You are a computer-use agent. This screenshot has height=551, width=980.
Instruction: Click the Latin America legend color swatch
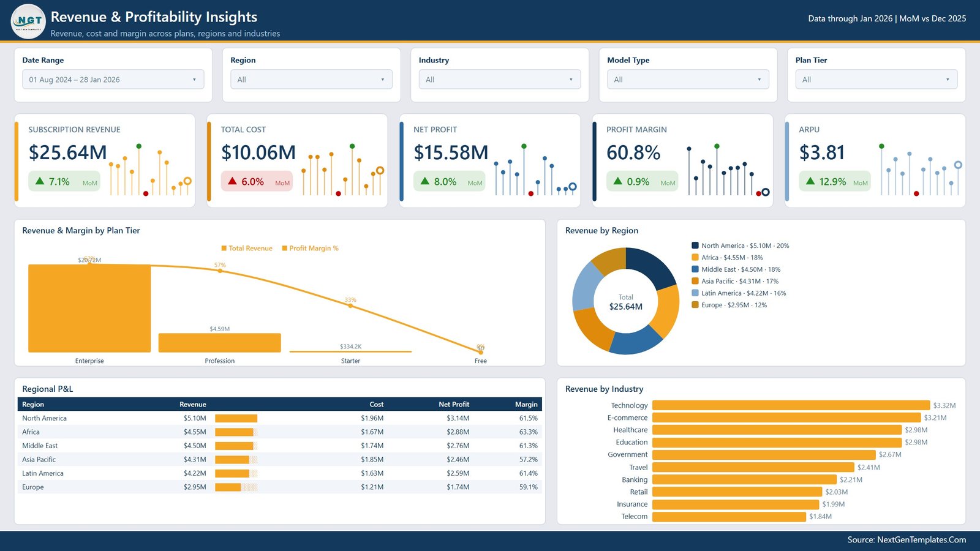tap(695, 293)
